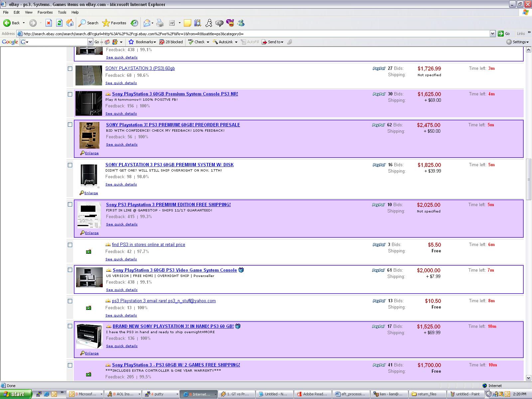532x399 pixels.
Task: Open the Yahoo Messenger toolbar icon
Action: click(x=230, y=23)
